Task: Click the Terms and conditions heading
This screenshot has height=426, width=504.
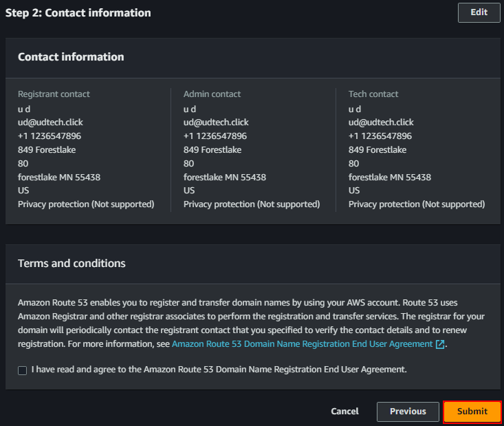Action: pyautogui.click(x=72, y=264)
